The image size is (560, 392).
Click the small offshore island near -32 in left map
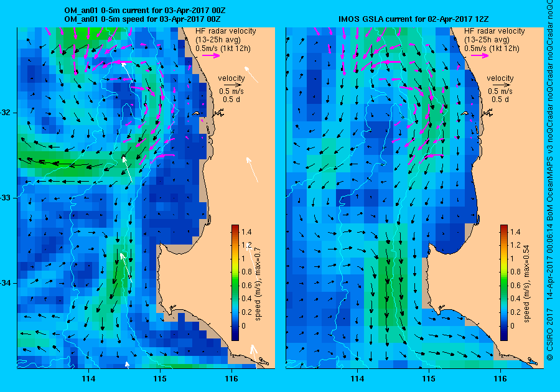196,113
